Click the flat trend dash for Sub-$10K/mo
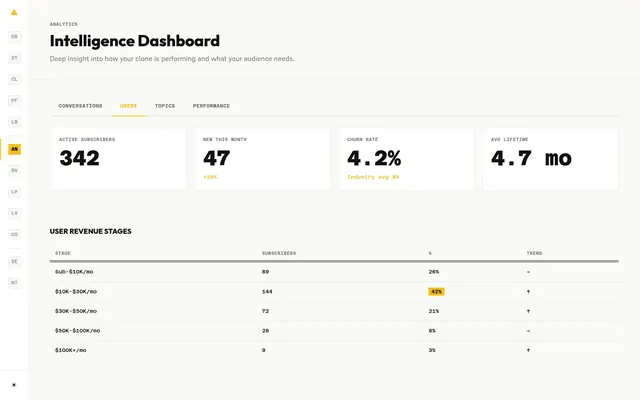 pos(528,272)
